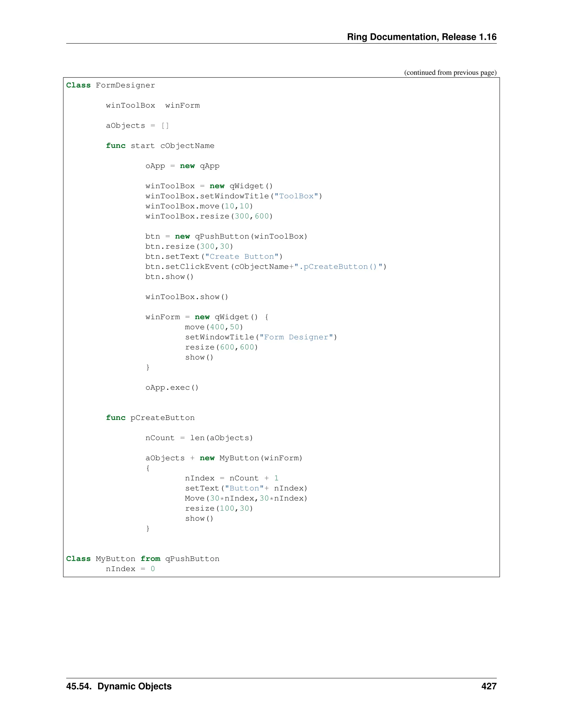The height and width of the screenshot is (728, 563).
Task: Click 'nCount = len(aObjects)' line
Action: click(199, 438)
